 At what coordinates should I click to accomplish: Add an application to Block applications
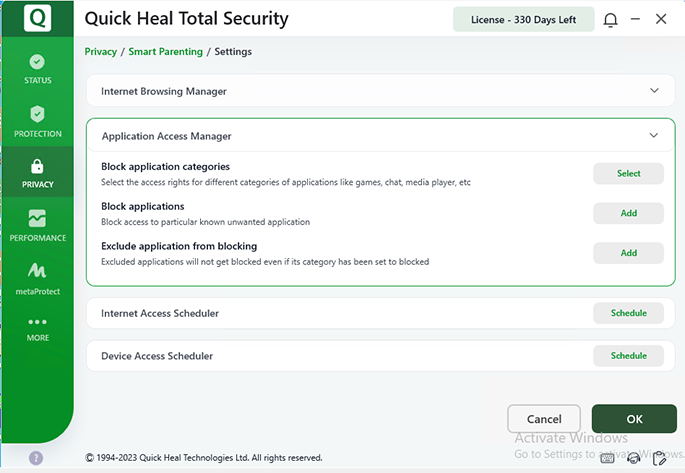click(x=628, y=213)
